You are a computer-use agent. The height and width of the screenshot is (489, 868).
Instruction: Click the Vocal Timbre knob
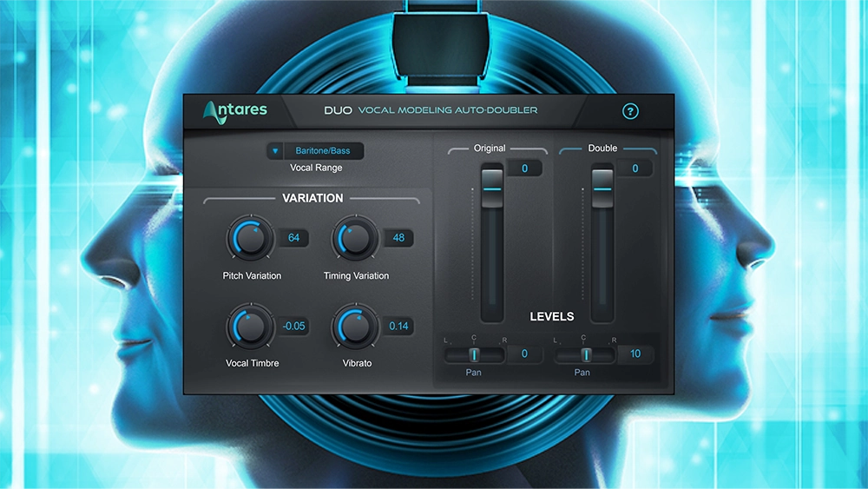click(250, 327)
